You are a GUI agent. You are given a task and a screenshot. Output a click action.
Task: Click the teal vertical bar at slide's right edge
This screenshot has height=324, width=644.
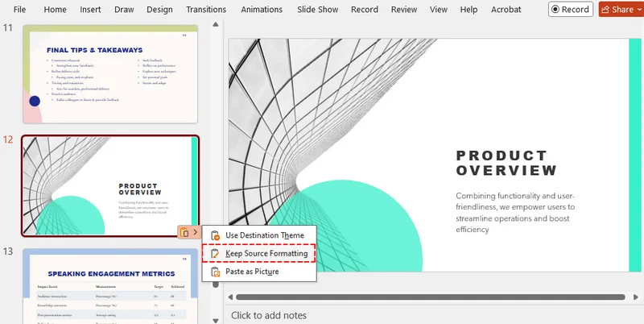[x=635, y=156]
